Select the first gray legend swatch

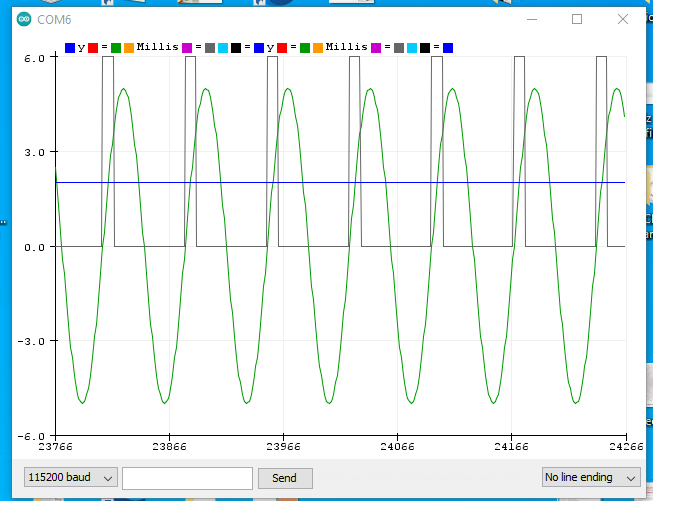[x=209, y=47]
